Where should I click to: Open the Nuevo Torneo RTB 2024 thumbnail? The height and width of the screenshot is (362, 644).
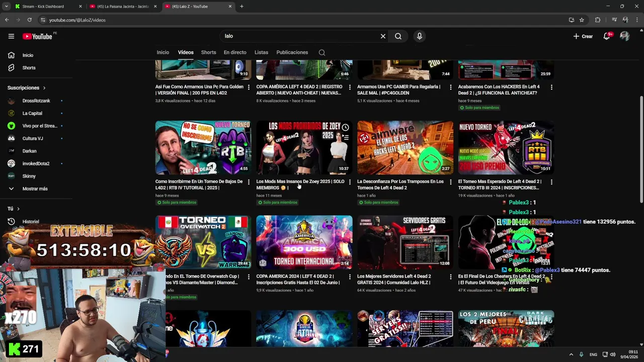(x=506, y=147)
